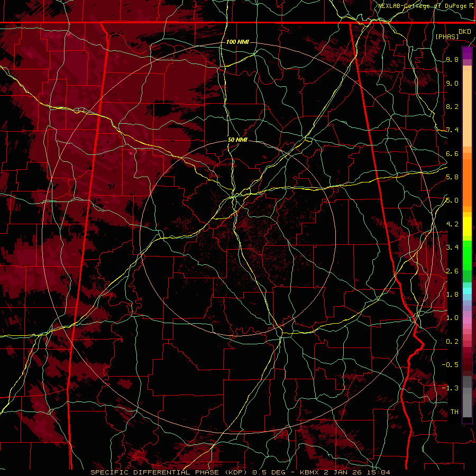476x476 pixels.
Task: Click the TH threshold label
Action: pyautogui.click(x=454, y=412)
